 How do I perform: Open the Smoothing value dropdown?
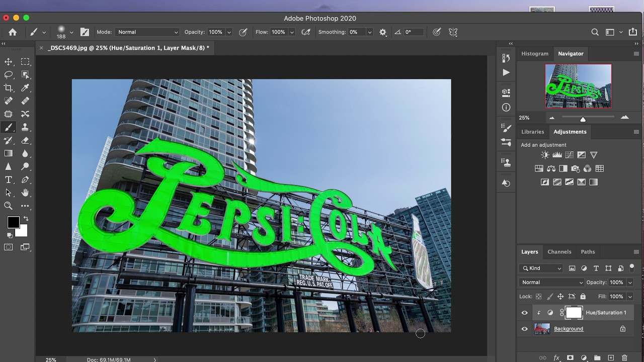point(370,32)
